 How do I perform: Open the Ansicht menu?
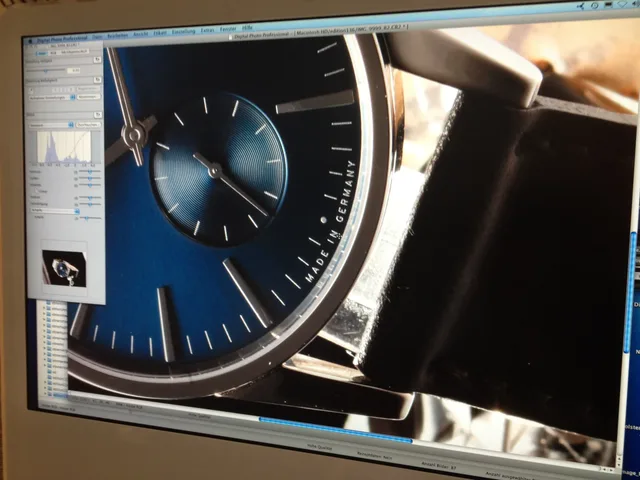click(x=141, y=34)
